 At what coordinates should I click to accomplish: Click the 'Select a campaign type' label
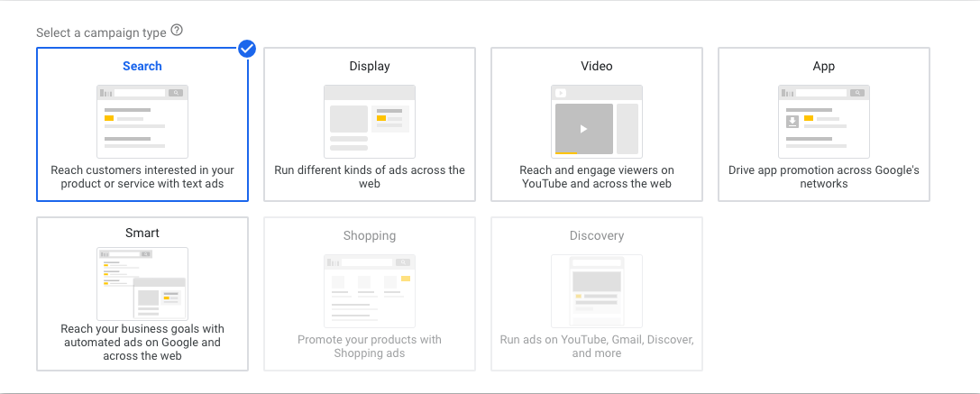point(101,32)
